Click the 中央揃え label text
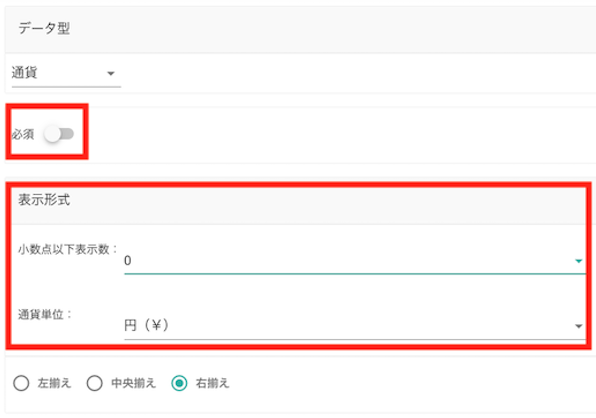The image size is (596, 418). (x=133, y=383)
